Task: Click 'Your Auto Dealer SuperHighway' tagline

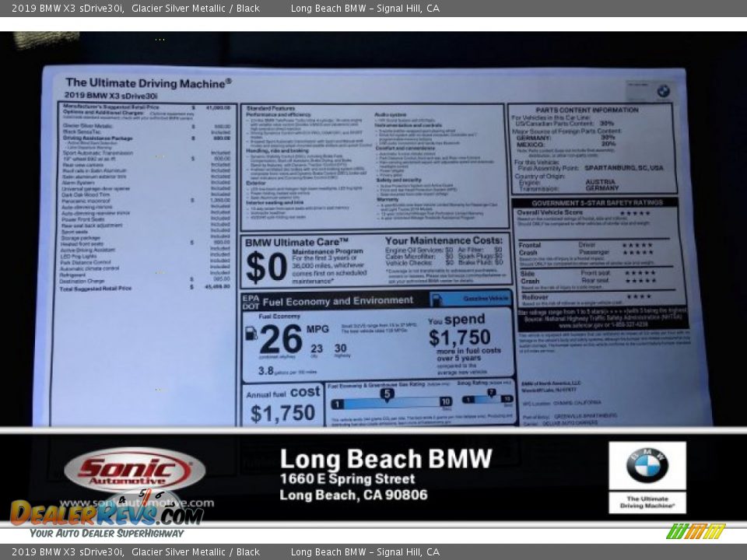Action: coord(107,534)
